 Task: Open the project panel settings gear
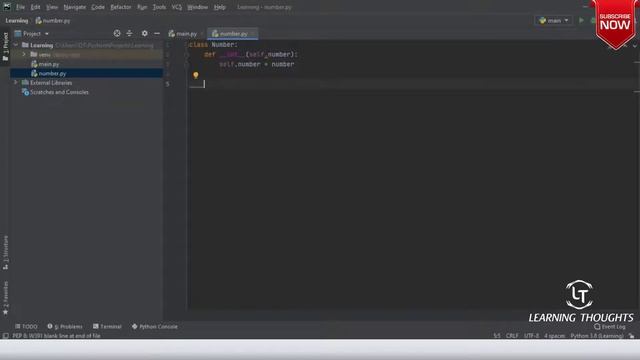144,33
